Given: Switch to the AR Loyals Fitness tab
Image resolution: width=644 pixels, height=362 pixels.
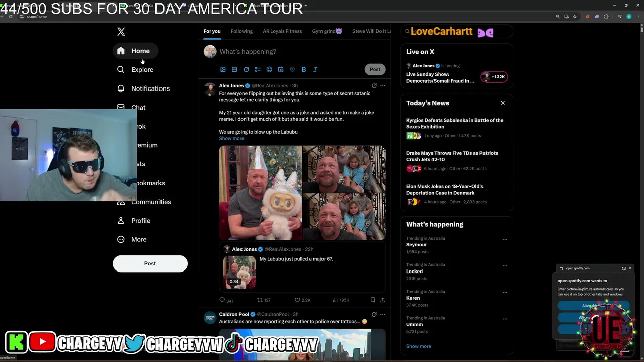Looking at the screenshot, I should (x=282, y=31).
